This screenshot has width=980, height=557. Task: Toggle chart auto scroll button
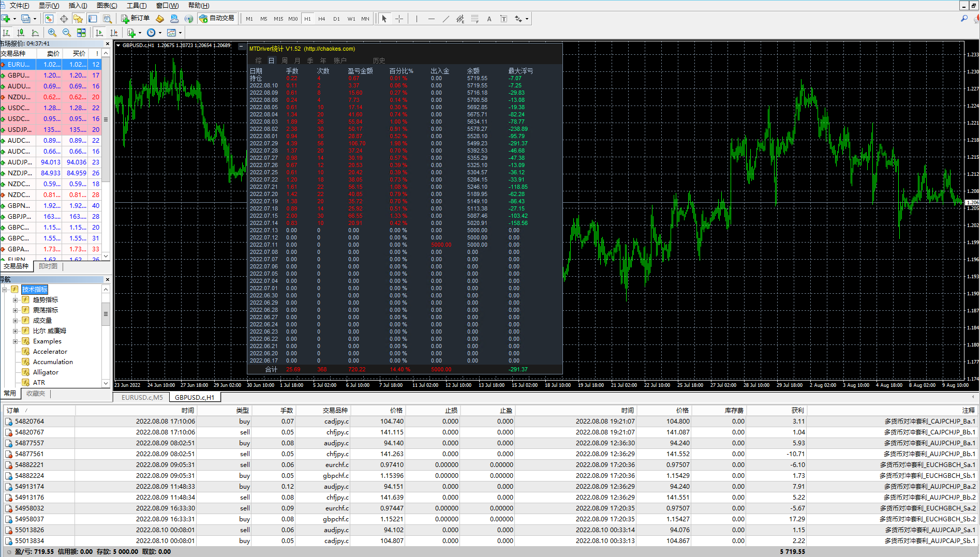click(99, 33)
